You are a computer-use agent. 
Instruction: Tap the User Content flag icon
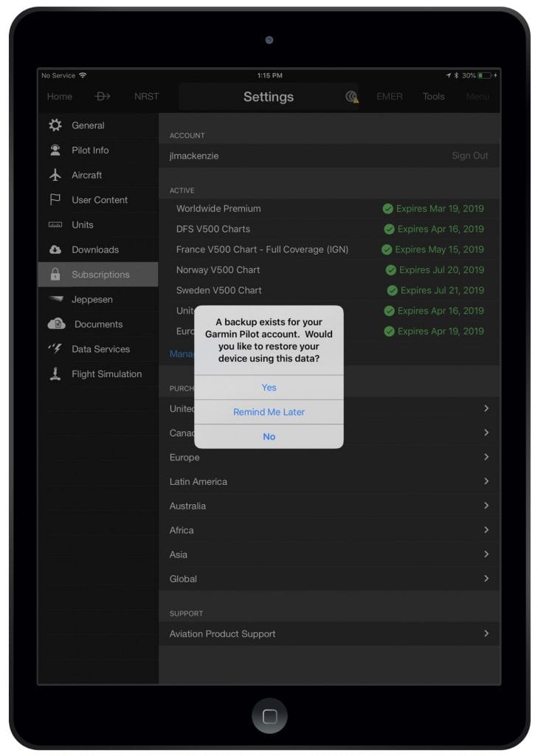[55, 200]
